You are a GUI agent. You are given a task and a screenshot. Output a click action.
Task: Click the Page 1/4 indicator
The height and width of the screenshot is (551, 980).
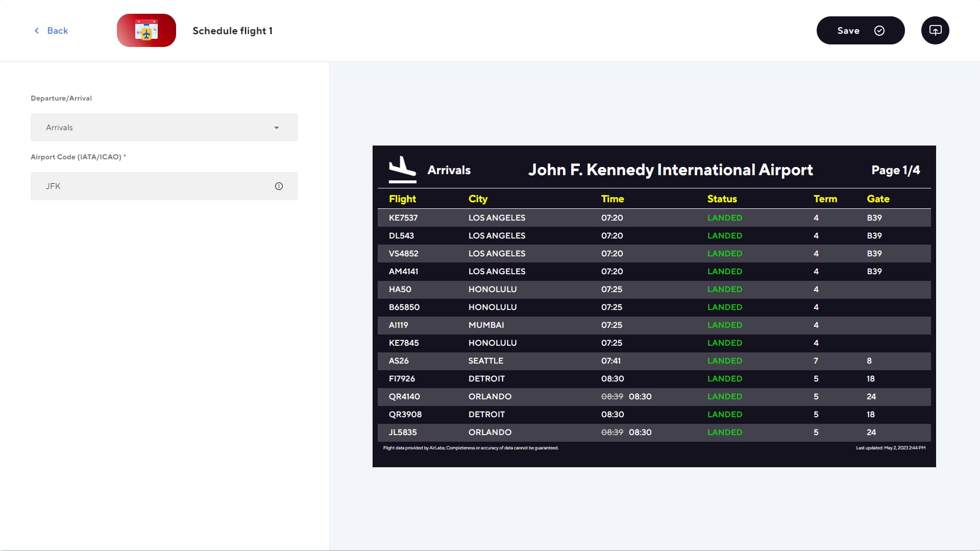[x=895, y=170]
